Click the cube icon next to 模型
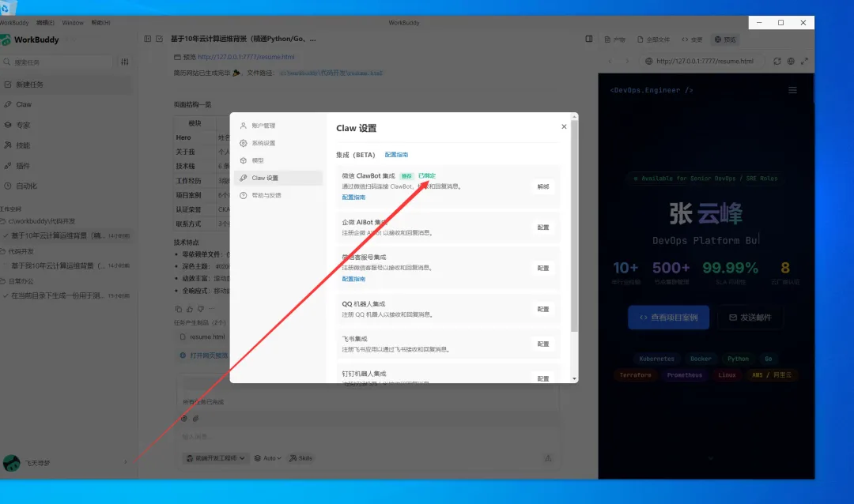 [x=244, y=160]
